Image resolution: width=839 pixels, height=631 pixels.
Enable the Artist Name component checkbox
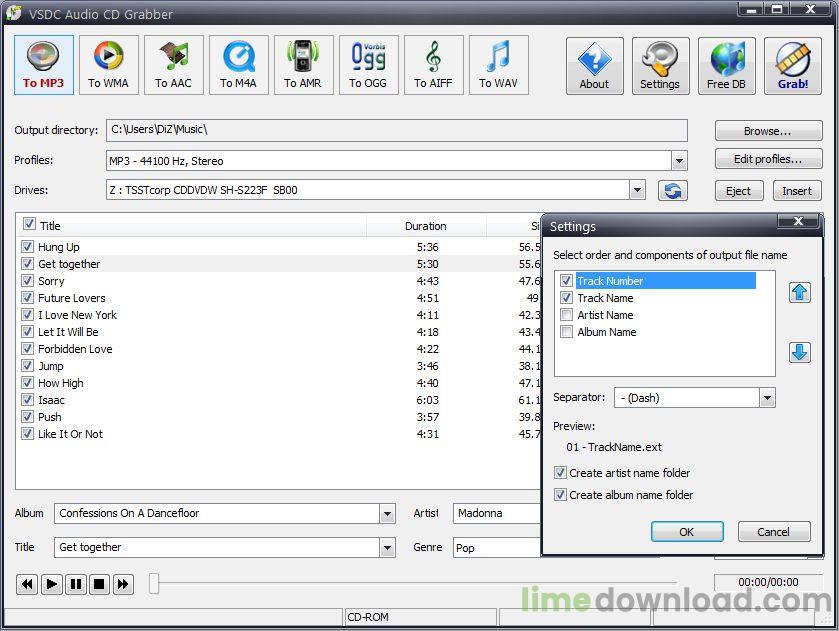pyautogui.click(x=567, y=315)
